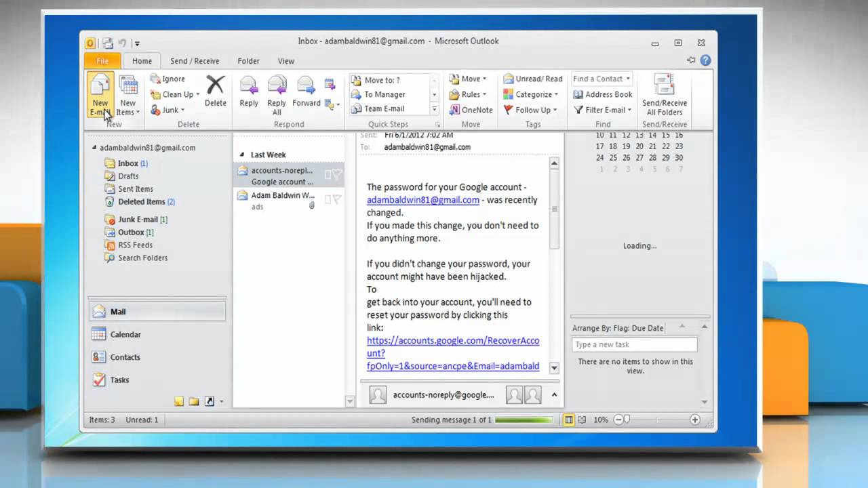868x488 pixels.
Task: Open the Contacts module
Action: 157,357
